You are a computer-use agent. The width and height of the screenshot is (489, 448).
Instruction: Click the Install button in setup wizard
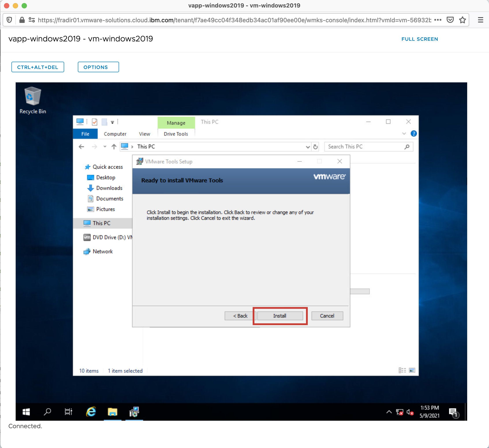point(280,316)
